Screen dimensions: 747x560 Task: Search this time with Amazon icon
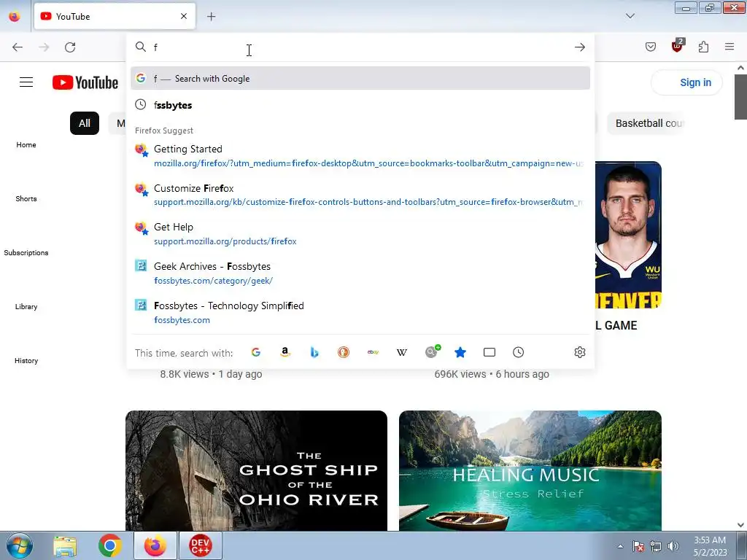285,352
